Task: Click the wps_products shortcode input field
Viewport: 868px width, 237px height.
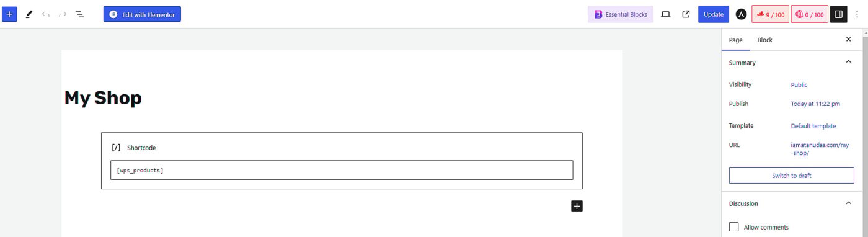Action: (x=342, y=170)
